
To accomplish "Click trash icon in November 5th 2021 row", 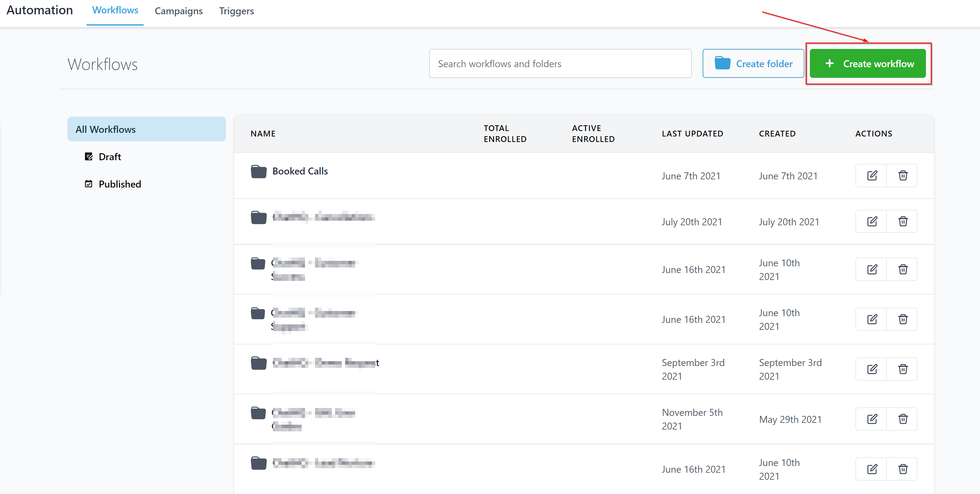I will pyautogui.click(x=903, y=419).
